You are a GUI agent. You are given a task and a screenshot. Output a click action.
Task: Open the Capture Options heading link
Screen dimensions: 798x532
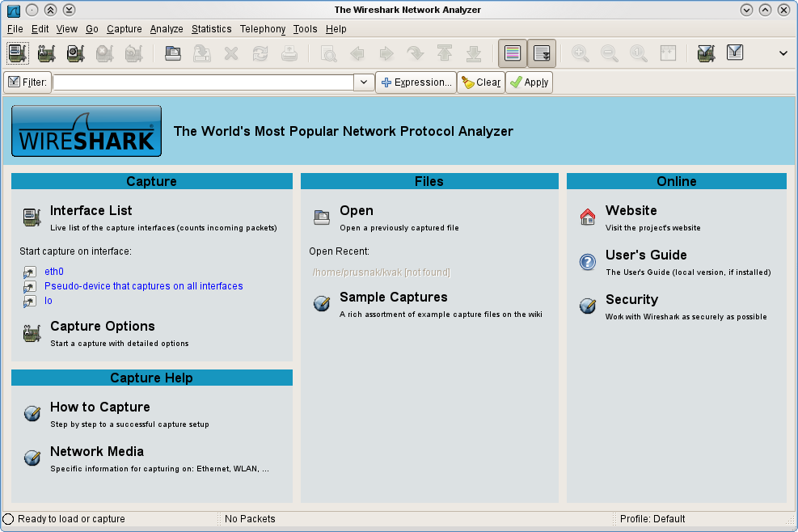pos(103,327)
